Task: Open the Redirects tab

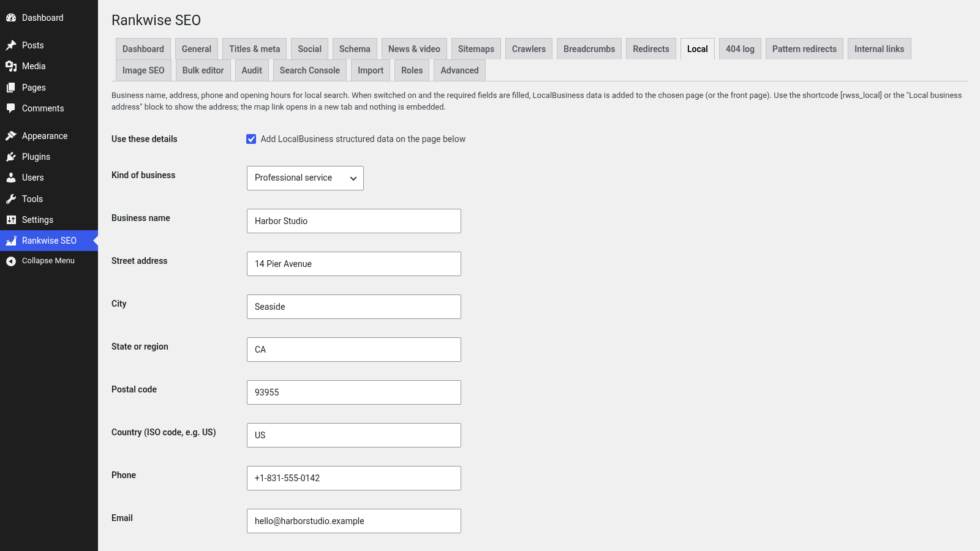Action: 651,49
